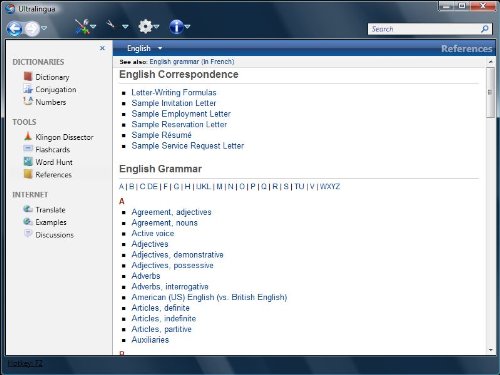Jump to grammar index letter M
This screenshot has width=500, height=375.
[219, 186]
